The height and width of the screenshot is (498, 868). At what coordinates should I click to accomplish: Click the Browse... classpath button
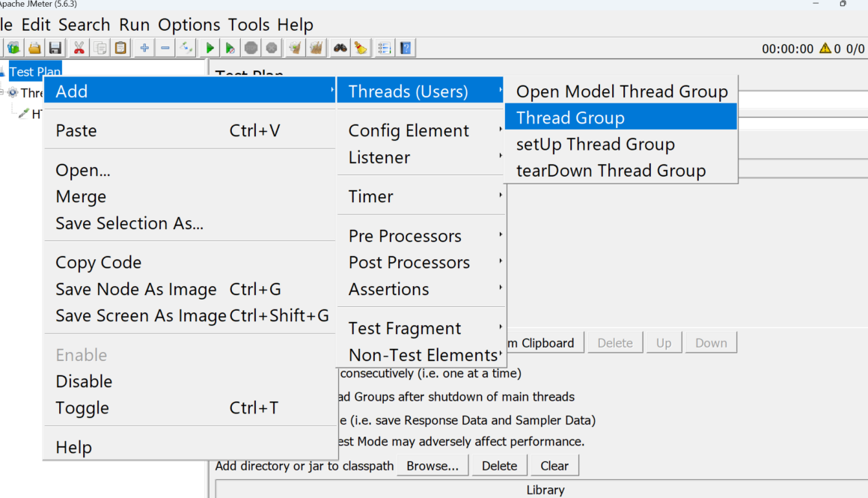tap(433, 466)
